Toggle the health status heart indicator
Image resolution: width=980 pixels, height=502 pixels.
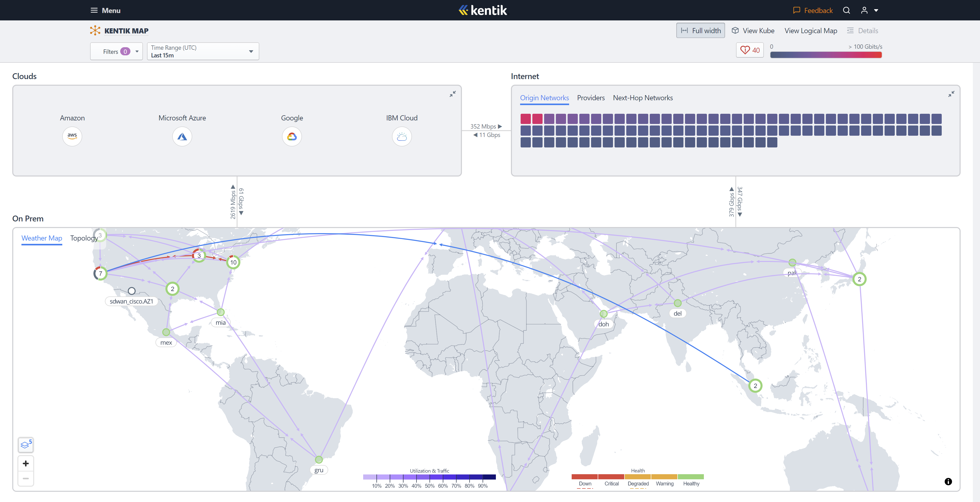(x=750, y=50)
